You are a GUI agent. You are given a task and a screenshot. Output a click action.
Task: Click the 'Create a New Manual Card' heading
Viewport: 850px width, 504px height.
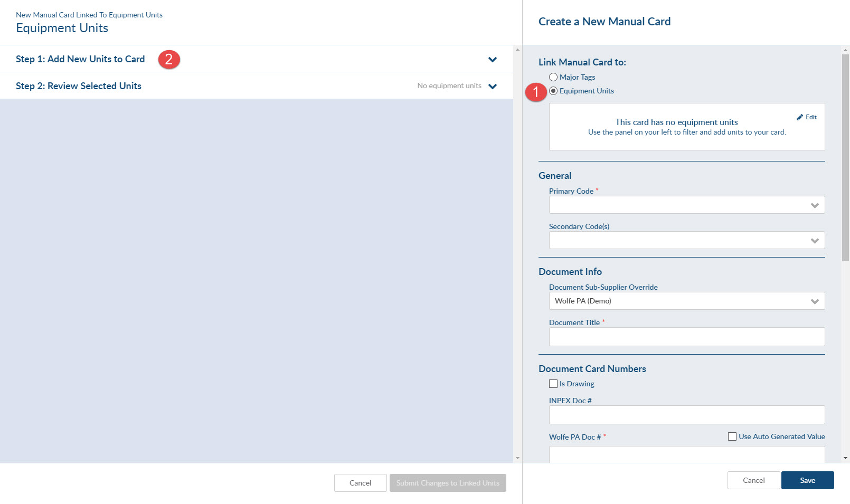(605, 22)
